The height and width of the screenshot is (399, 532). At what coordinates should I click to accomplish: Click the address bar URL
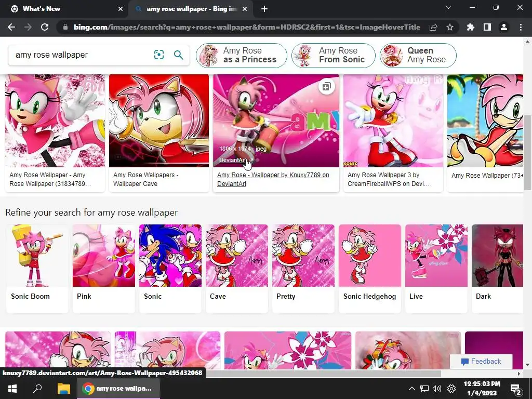click(x=247, y=27)
